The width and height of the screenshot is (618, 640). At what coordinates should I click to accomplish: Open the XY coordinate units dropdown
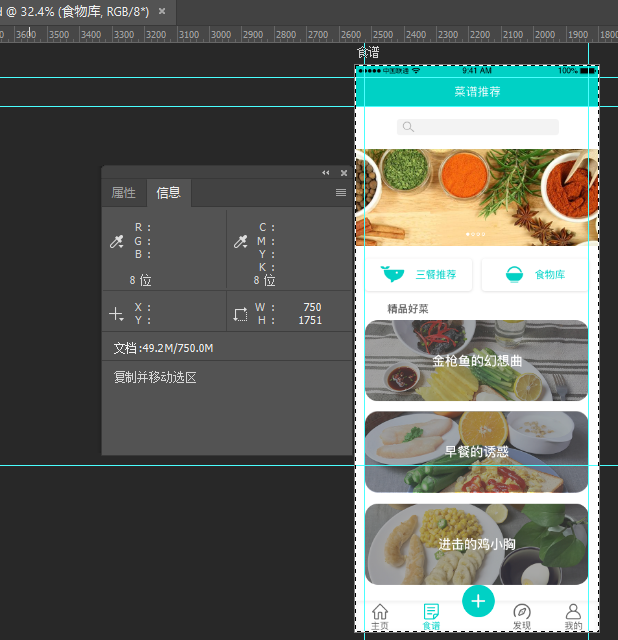tap(117, 314)
